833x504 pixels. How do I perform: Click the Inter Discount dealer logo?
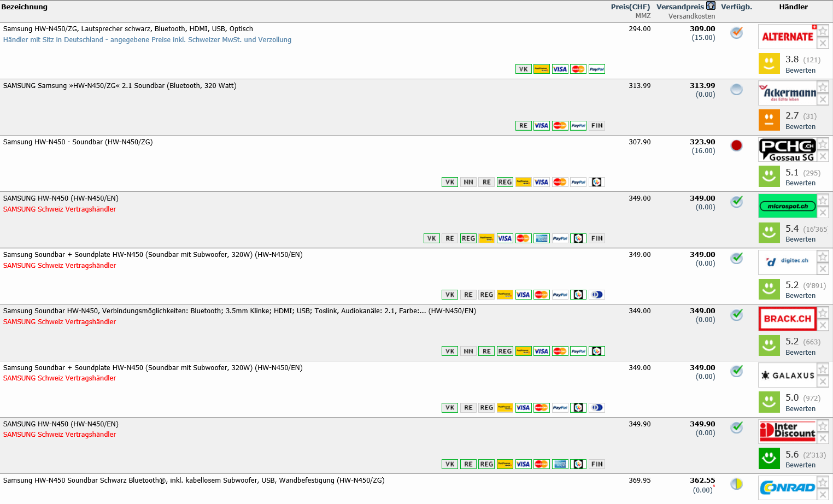tap(787, 431)
